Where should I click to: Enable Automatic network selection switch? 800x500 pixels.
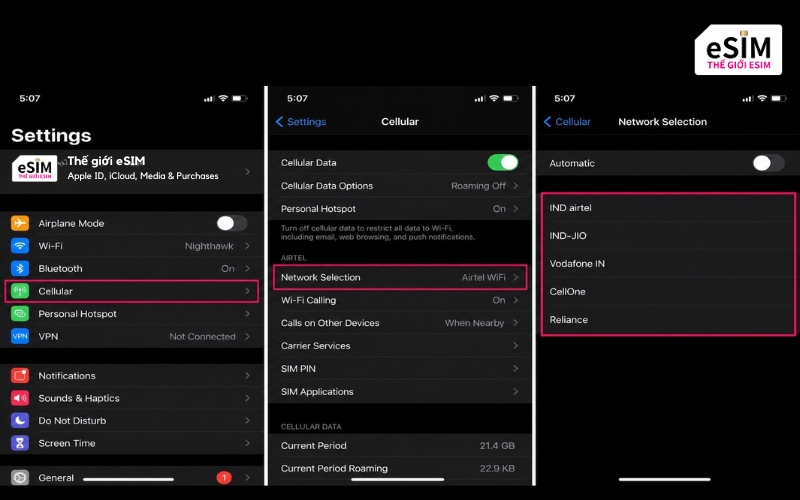tap(768, 163)
